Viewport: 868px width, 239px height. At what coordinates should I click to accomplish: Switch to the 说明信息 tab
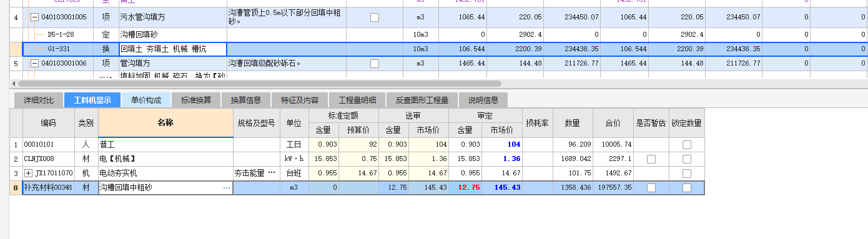click(x=483, y=100)
